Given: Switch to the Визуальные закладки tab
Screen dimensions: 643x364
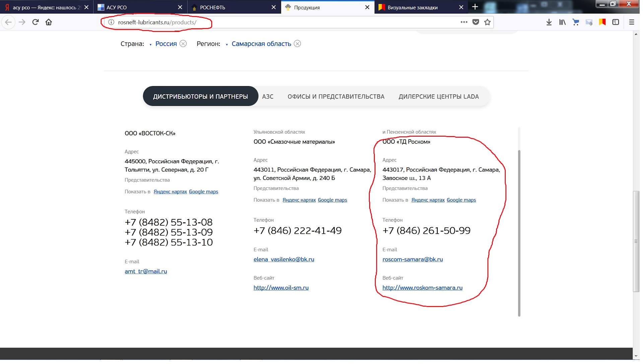Looking at the screenshot, I should point(421,7).
